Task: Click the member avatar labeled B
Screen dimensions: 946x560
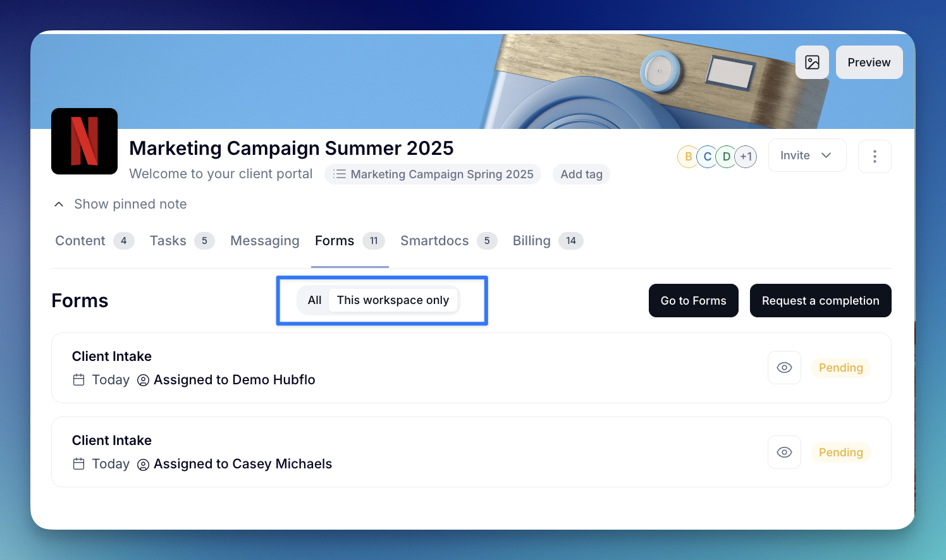Action: (x=688, y=157)
